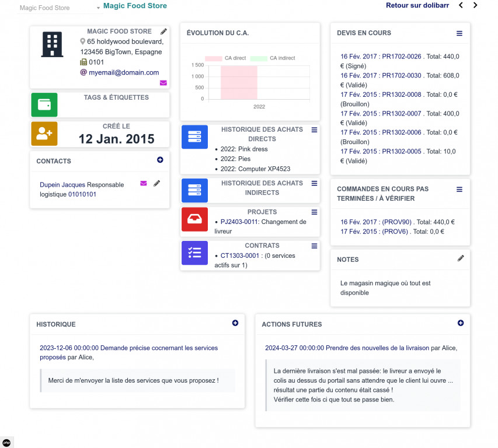The width and height of the screenshot is (498, 448).
Task: Open 2023-12-06 Demande précise event link
Action: [128, 352]
